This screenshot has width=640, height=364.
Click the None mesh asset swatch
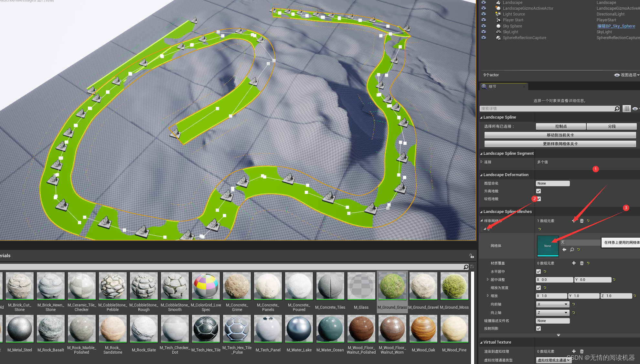coord(548,246)
